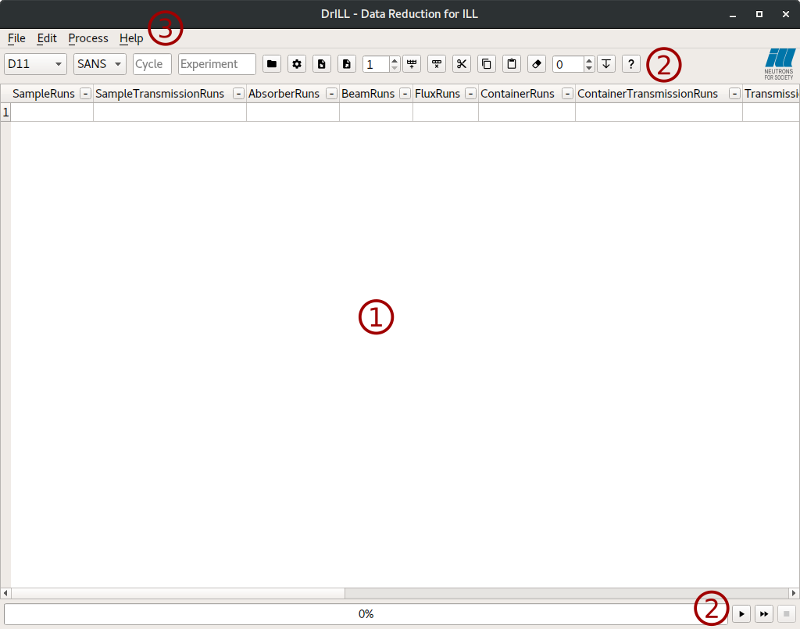800x629 pixels.
Task: Toggle the FluxRuns column fold button
Action: pos(470,94)
